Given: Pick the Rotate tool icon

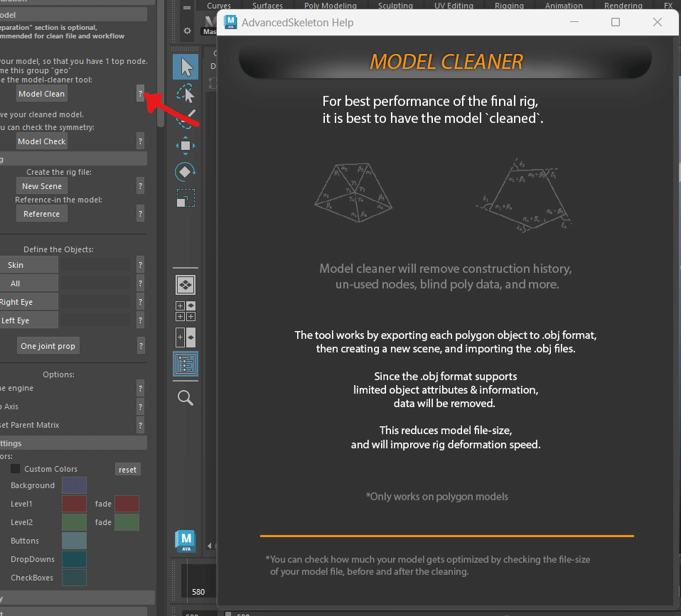Looking at the screenshot, I should coord(186,172).
